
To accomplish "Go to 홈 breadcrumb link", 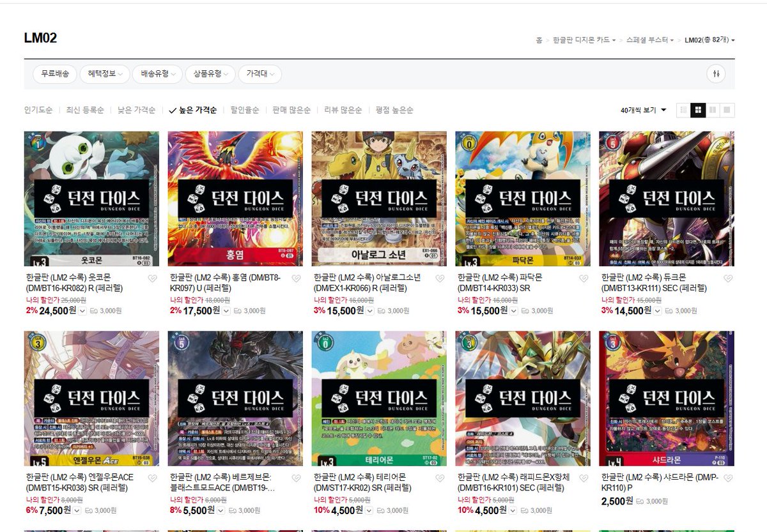I will click(539, 40).
